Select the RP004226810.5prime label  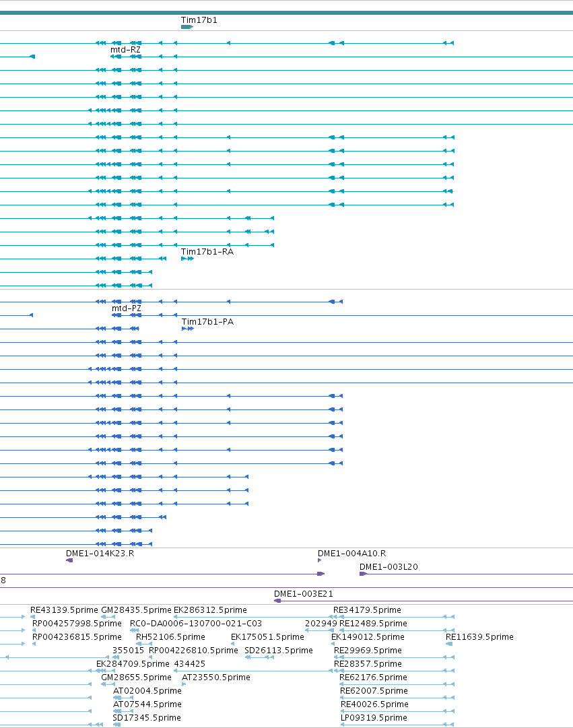coord(193,651)
